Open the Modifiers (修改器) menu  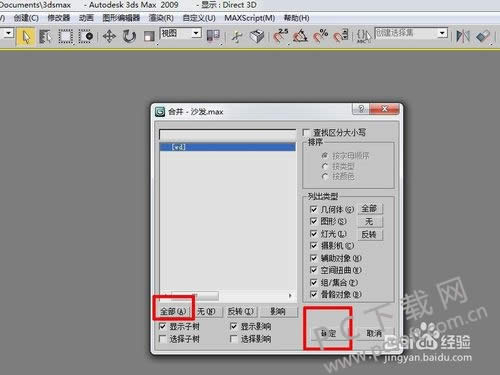tap(59, 18)
